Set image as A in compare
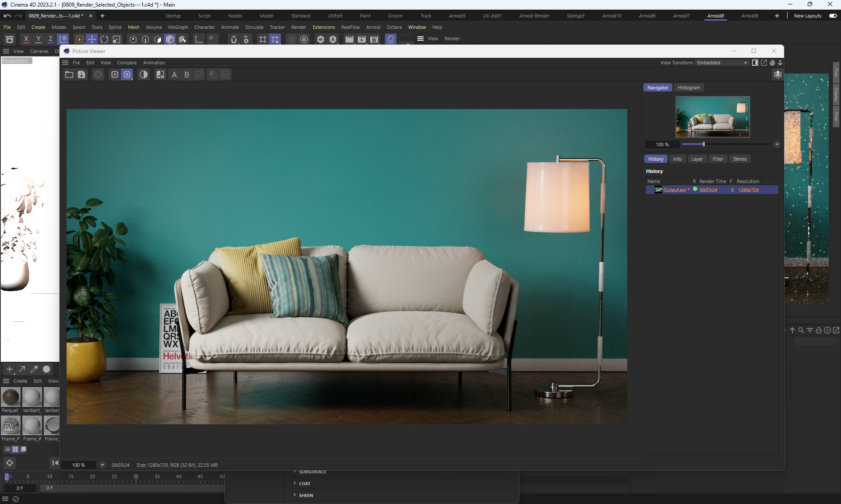The height and width of the screenshot is (504, 841). [174, 74]
